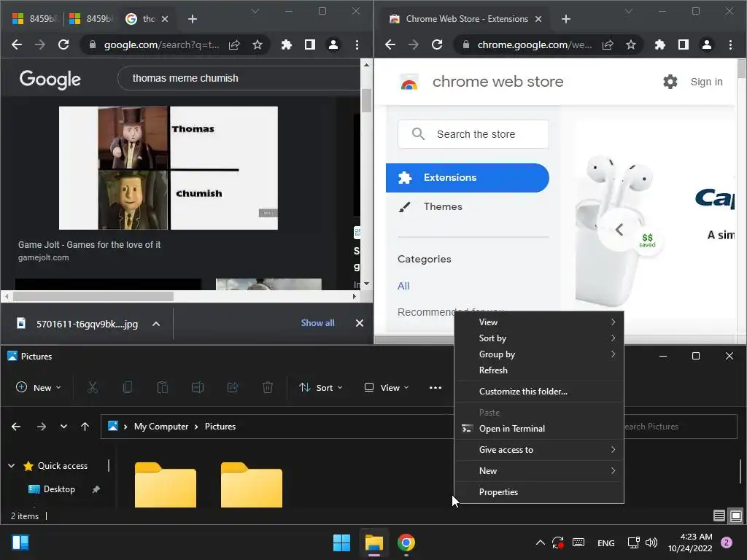Click All category link in Web Store
Image resolution: width=747 pixels, height=560 pixels.
[x=403, y=286]
